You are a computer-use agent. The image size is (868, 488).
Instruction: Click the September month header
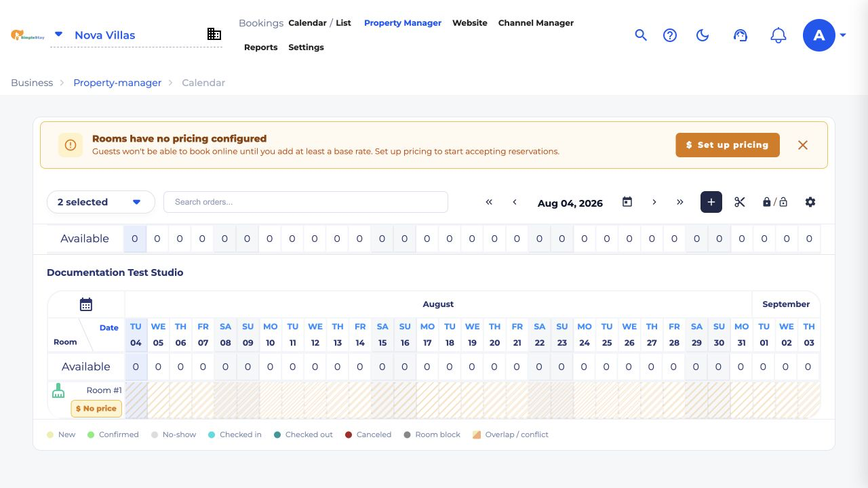(786, 304)
